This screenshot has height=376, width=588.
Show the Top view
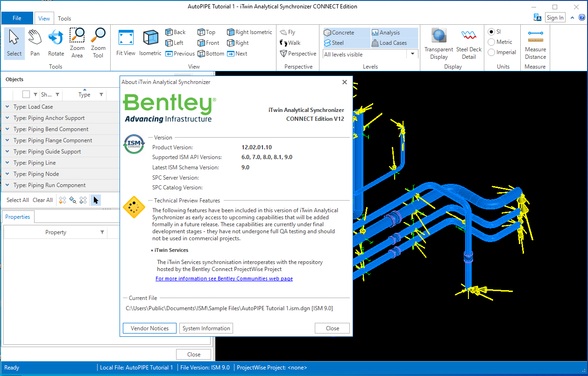pos(206,32)
